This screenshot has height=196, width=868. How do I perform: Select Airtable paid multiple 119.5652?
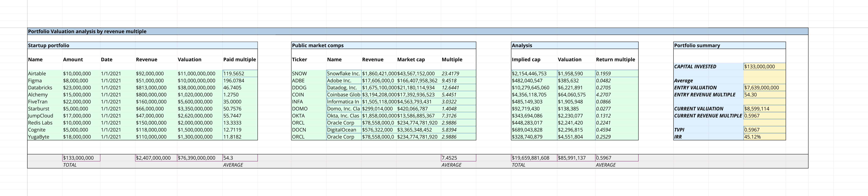pyautogui.click(x=240, y=74)
